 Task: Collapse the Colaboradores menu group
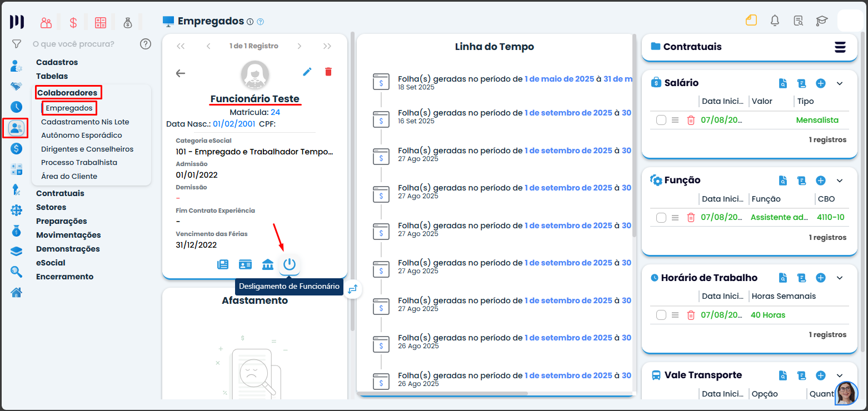[67, 93]
